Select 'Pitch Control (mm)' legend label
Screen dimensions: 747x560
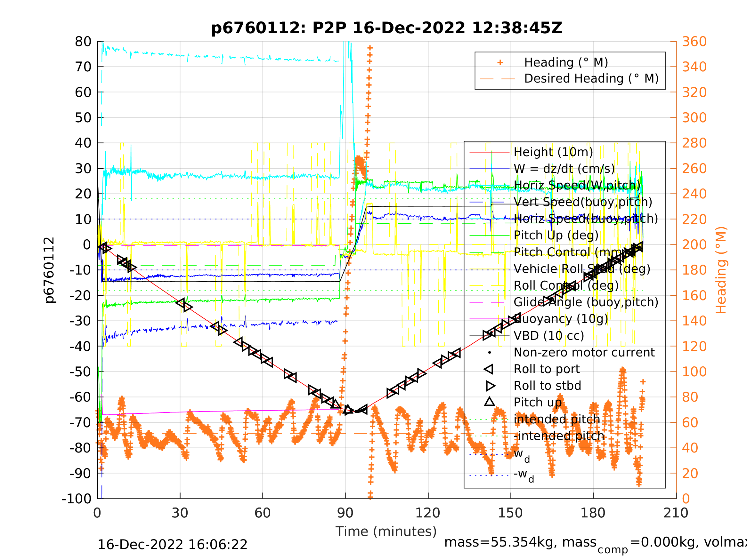click(570, 252)
